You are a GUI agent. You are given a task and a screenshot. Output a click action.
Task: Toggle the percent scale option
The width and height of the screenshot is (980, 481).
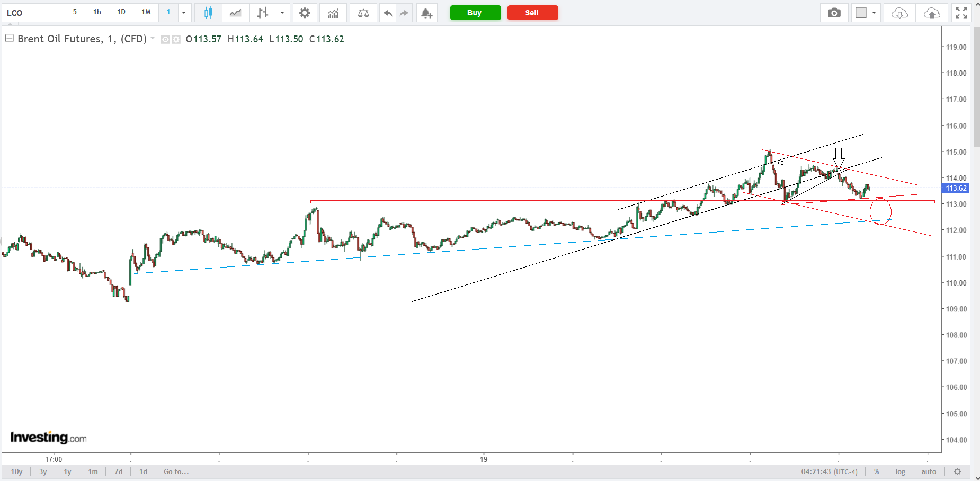coord(877,471)
